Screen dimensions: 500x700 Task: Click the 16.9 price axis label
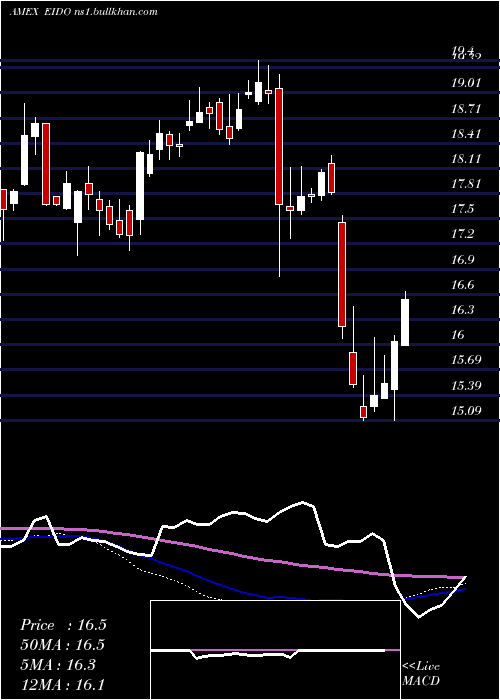464,259
